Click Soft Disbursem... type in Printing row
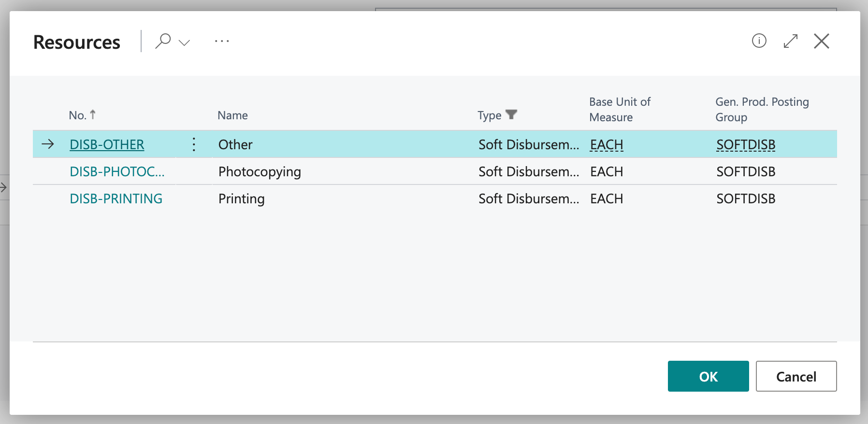The width and height of the screenshot is (868, 424). click(x=529, y=198)
